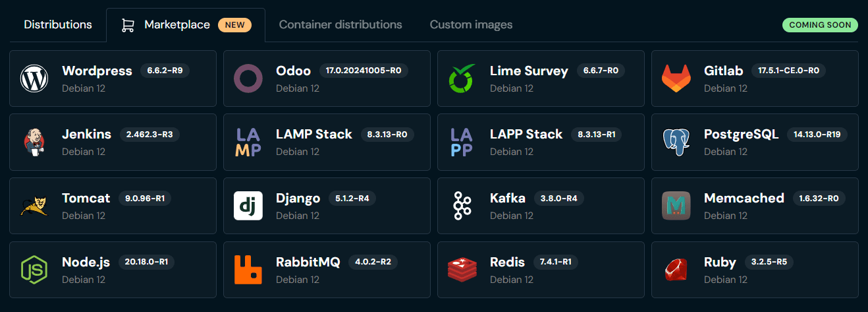Viewport: 868px width, 312px height.
Task: Click the NEW badge on Marketplace
Action: (234, 25)
